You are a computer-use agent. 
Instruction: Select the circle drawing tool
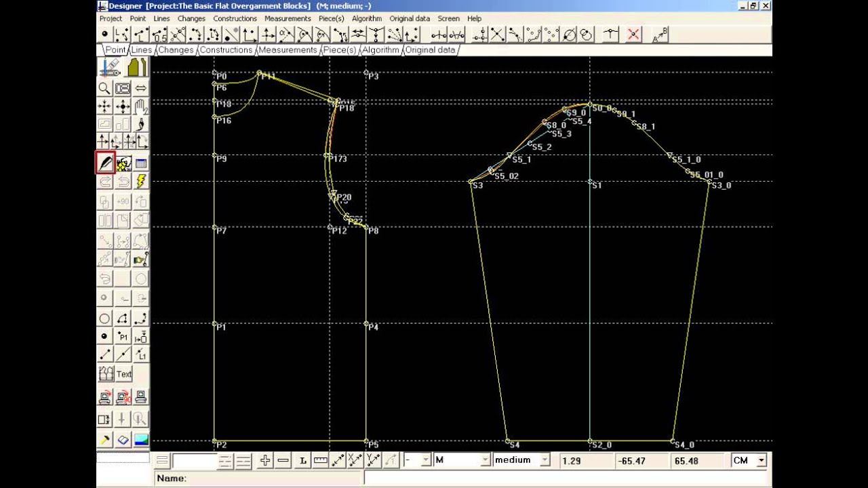[104, 319]
